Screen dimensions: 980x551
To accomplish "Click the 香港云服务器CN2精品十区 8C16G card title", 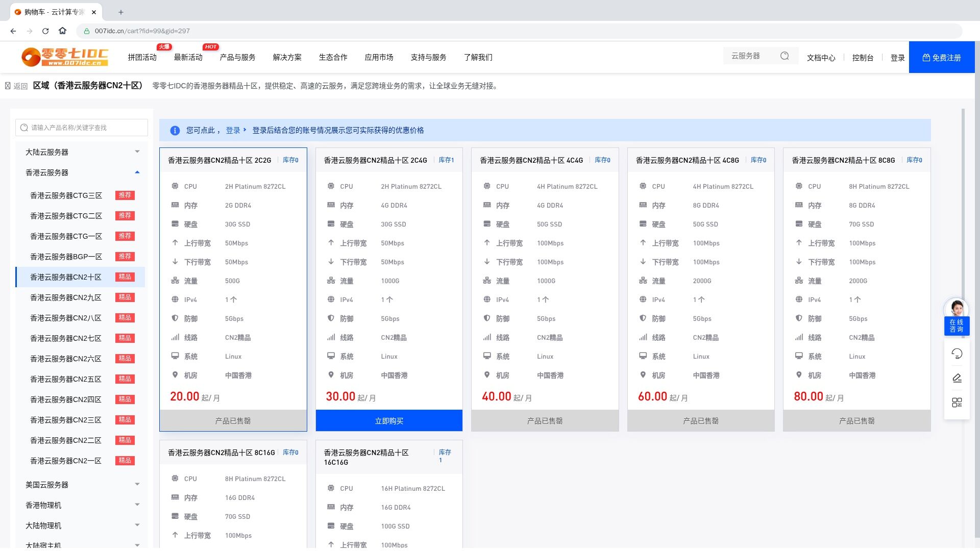I will (222, 453).
